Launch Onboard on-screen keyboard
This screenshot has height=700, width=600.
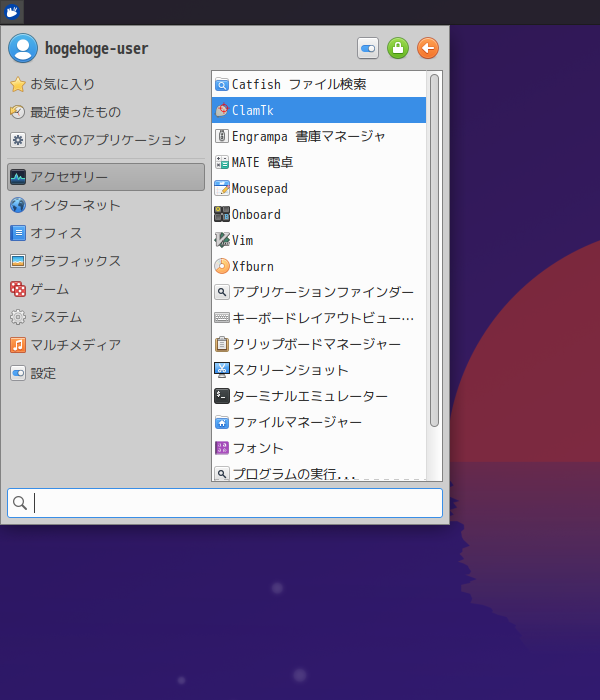click(319, 214)
